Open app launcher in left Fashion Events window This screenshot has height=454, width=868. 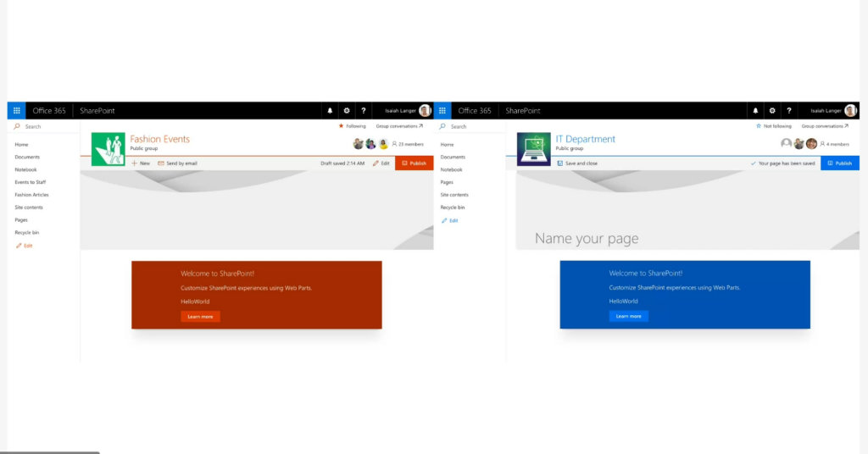pos(17,111)
